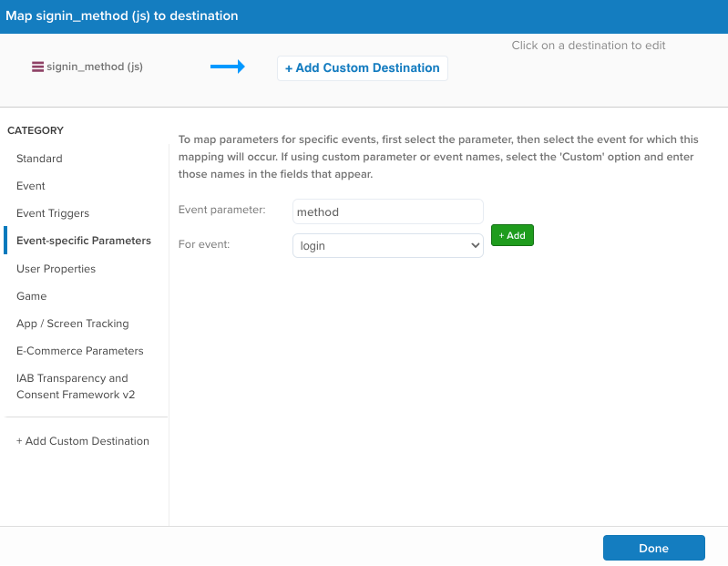The height and width of the screenshot is (566, 728).
Task: Open E-Commerce Parameters category
Action: coord(80,351)
